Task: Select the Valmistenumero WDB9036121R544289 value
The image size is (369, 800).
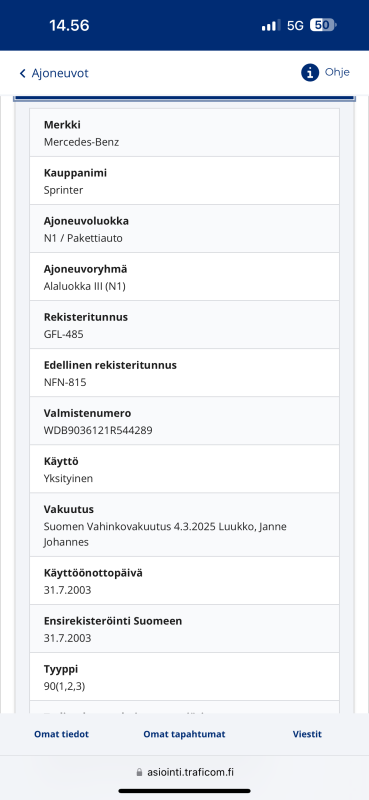Action: click(98, 431)
